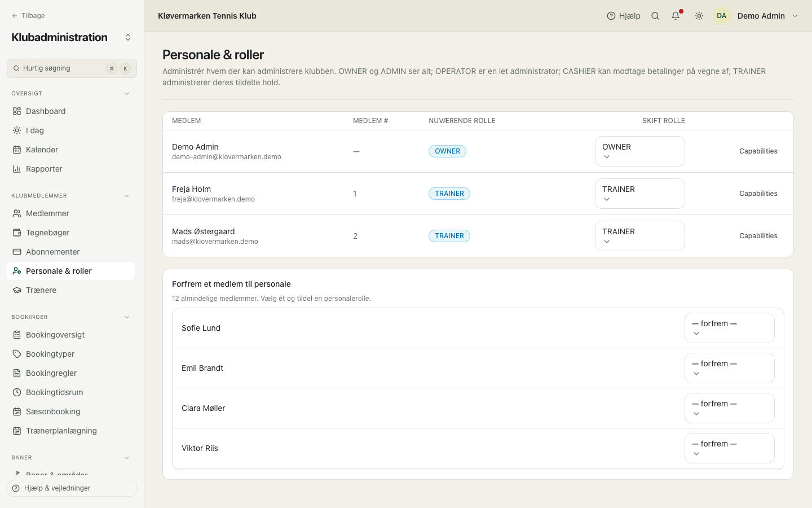Collapse the KLUBMEDLEMMER sidebar section
Screen dimensions: 812x508
point(127,196)
